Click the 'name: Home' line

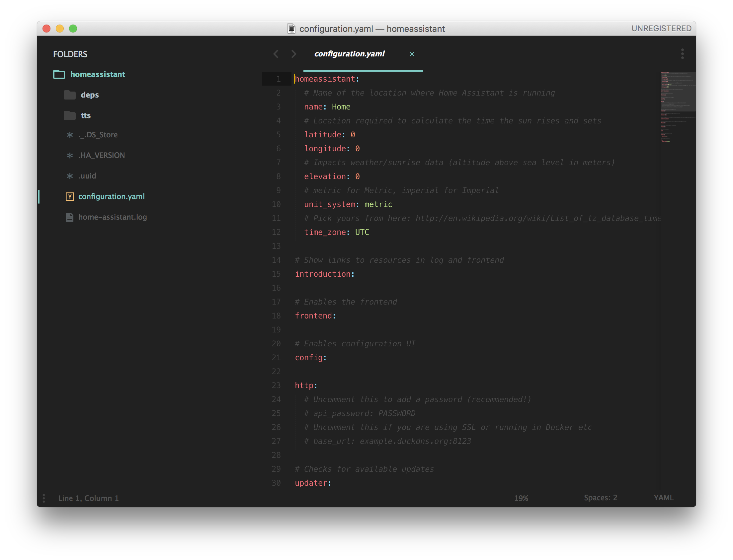(x=327, y=107)
